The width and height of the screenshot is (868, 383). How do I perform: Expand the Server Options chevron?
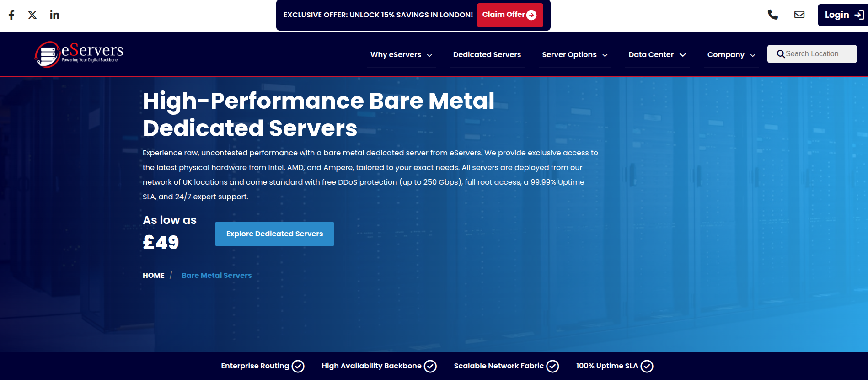605,55
